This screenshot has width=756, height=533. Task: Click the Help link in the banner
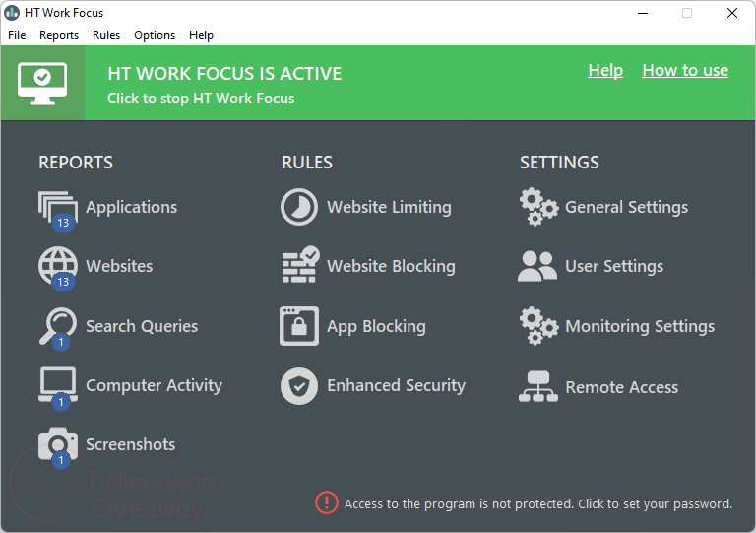coord(605,70)
